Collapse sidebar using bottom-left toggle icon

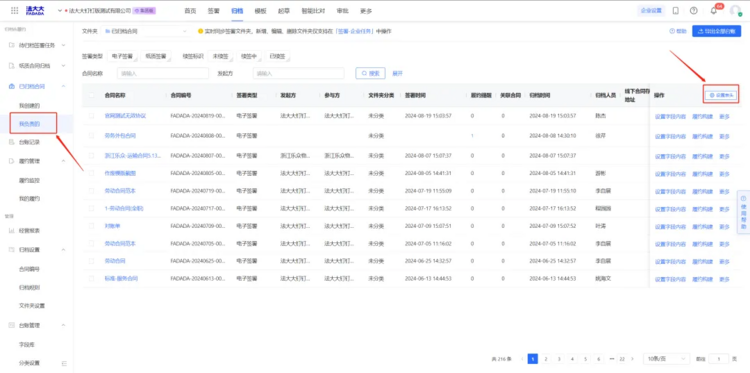click(64, 363)
